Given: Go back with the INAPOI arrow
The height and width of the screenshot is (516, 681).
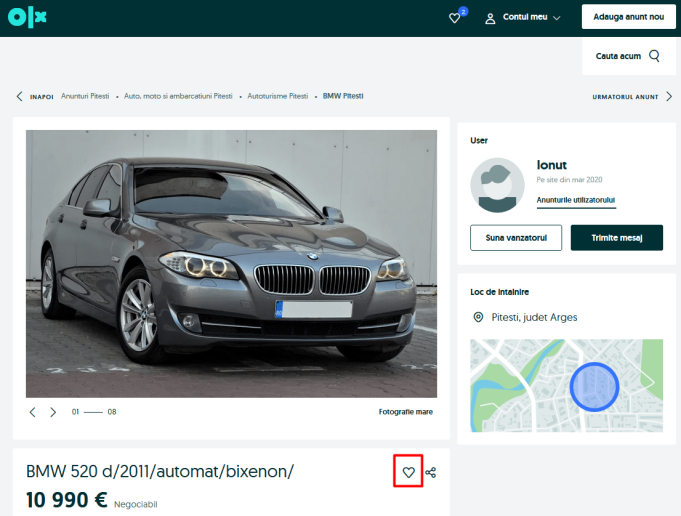Looking at the screenshot, I should [x=19, y=96].
